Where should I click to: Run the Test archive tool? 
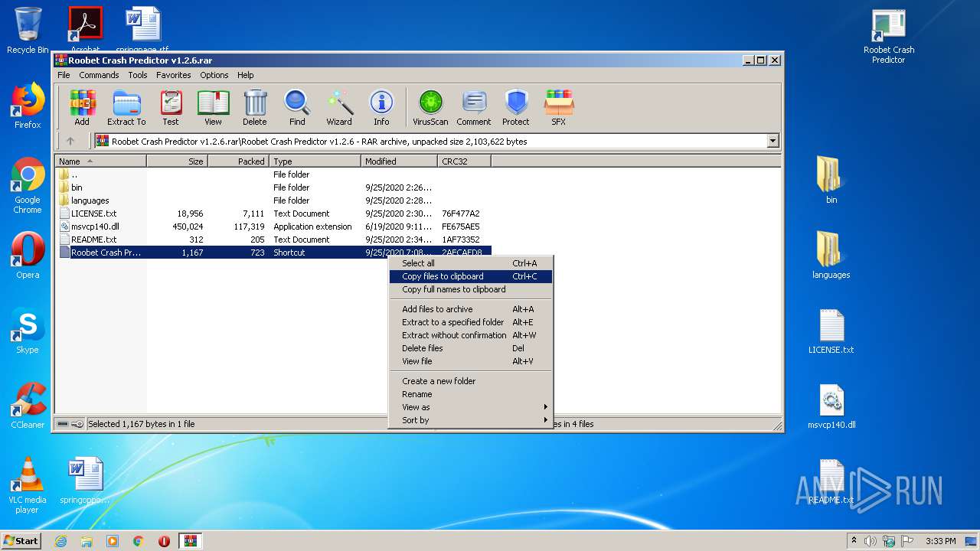(x=171, y=108)
